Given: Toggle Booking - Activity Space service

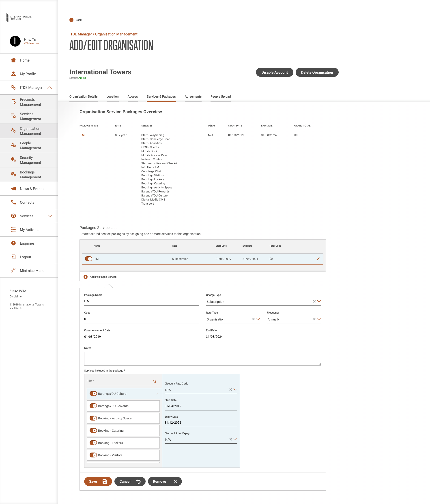Looking at the screenshot, I should tap(93, 418).
